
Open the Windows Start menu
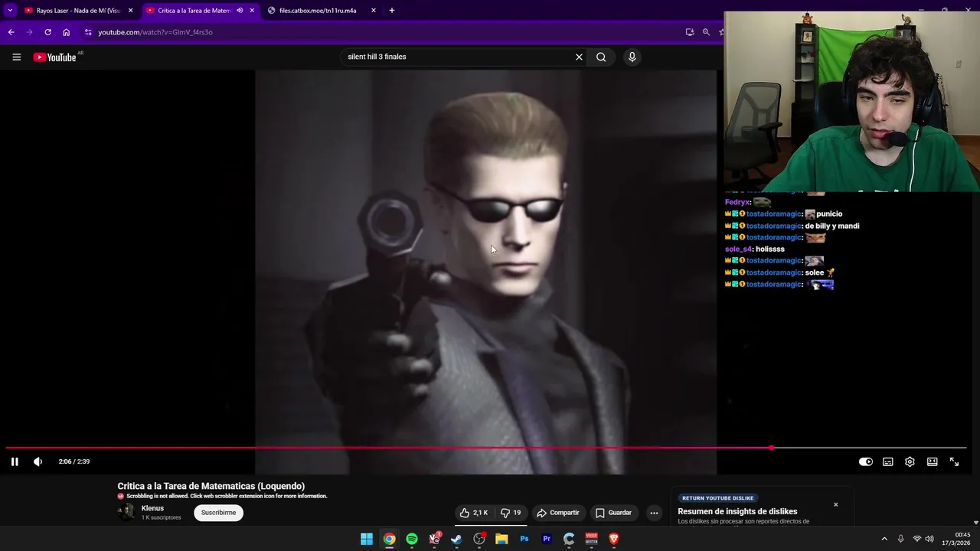(x=367, y=539)
